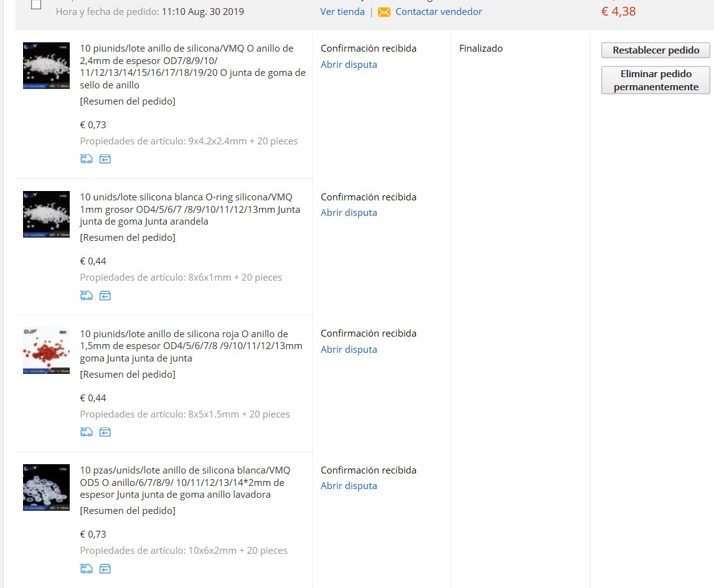Click the return icon for the 8x6x1mm item

click(x=105, y=296)
